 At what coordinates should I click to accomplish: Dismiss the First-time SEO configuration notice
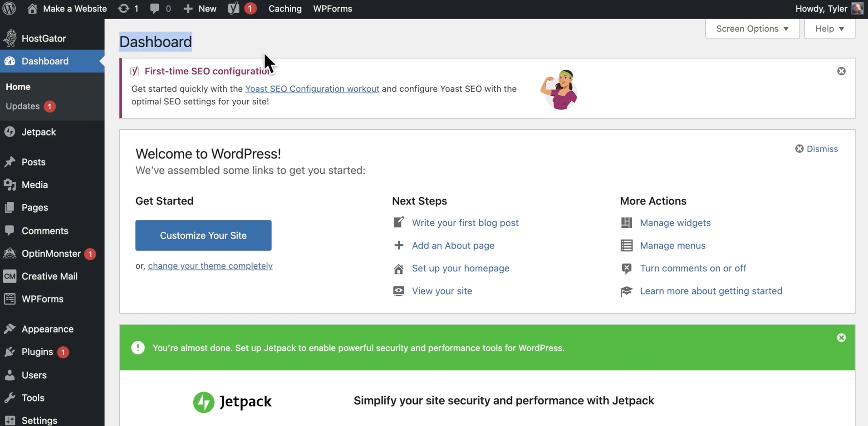tap(841, 71)
